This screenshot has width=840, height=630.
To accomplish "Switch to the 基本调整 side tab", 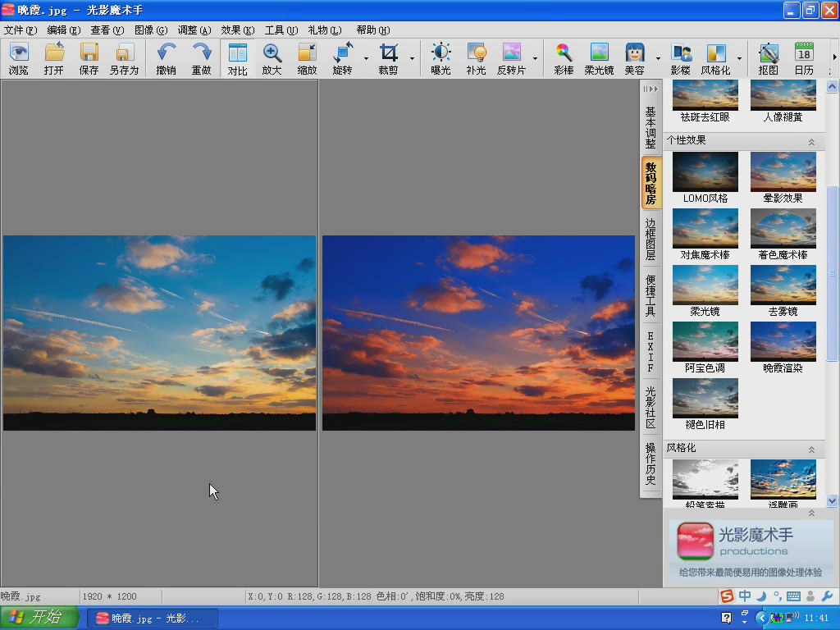I will [651, 127].
